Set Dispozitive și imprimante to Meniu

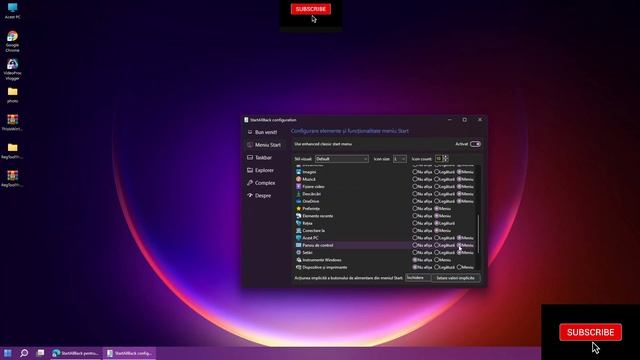point(459,267)
